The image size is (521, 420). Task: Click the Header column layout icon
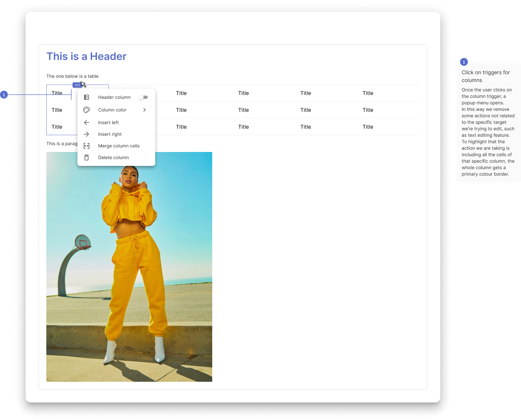[x=87, y=97]
